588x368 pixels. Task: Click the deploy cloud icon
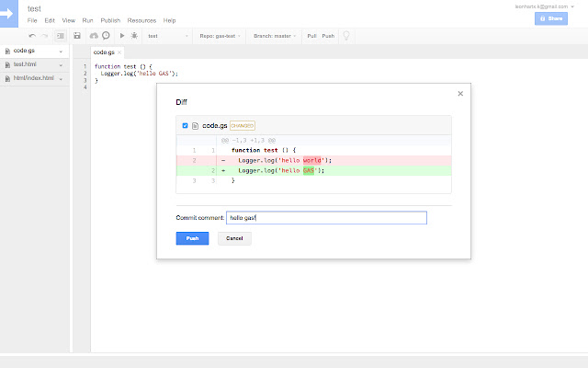coord(94,36)
